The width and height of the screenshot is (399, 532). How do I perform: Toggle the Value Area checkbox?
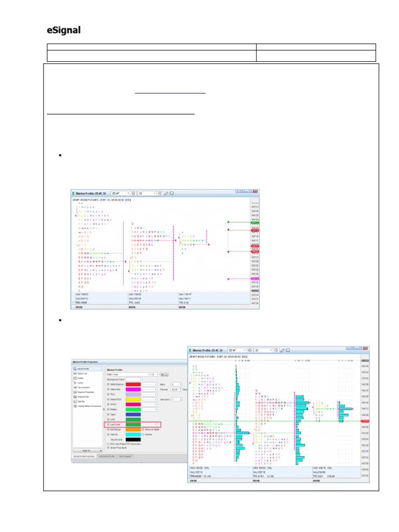[108, 390]
